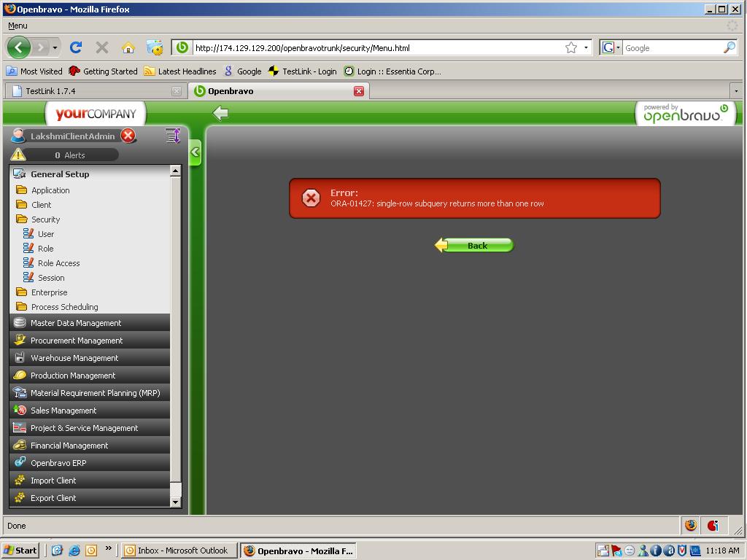
Task: Click the Firefox home icon
Action: point(128,48)
